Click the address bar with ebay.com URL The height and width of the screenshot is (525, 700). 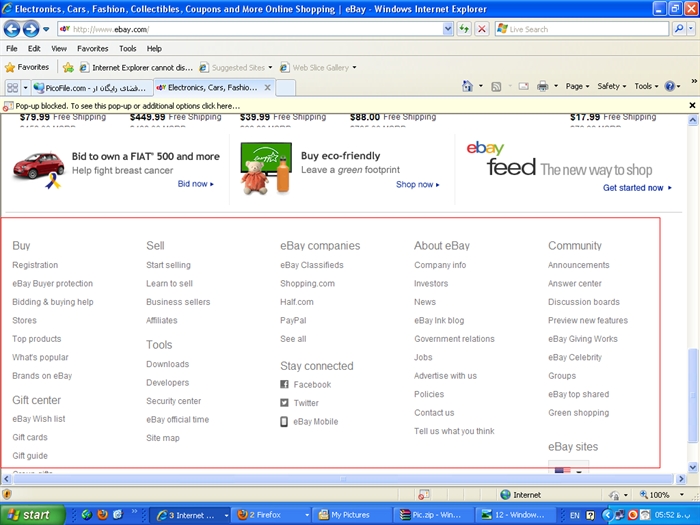(250, 29)
